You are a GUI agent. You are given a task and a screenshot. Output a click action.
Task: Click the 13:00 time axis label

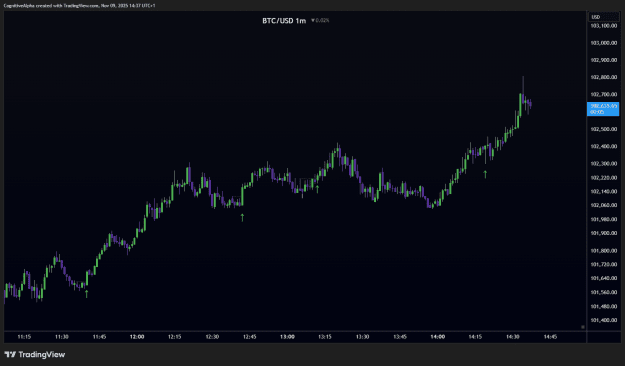(287, 337)
